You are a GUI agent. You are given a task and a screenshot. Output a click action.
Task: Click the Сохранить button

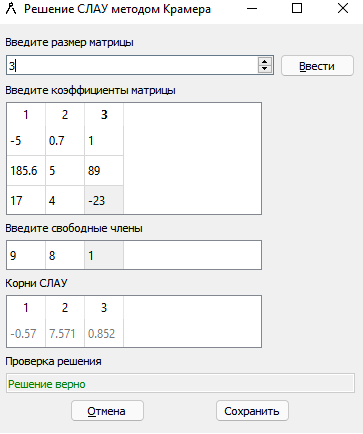click(252, 411)
